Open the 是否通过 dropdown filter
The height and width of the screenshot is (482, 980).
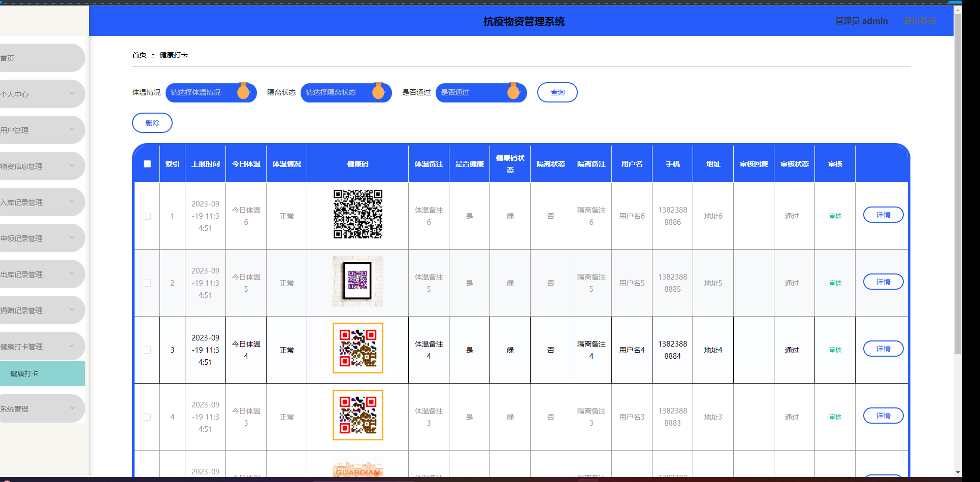click(480, 93)
